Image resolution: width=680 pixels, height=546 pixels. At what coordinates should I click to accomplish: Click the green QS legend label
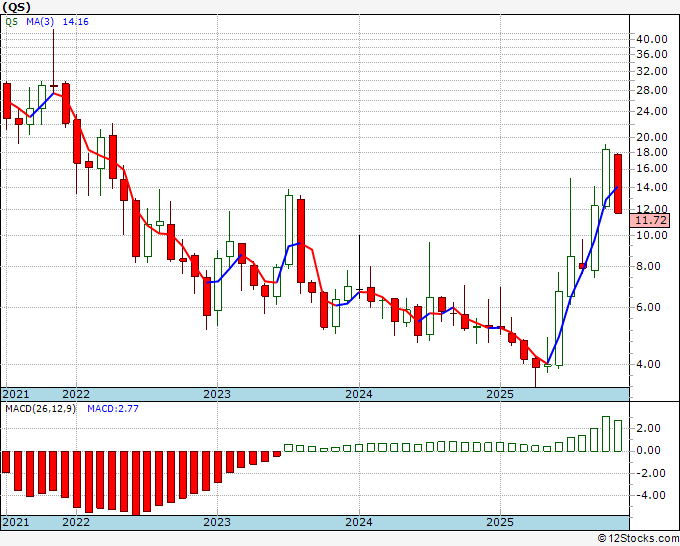click(11, 22)
